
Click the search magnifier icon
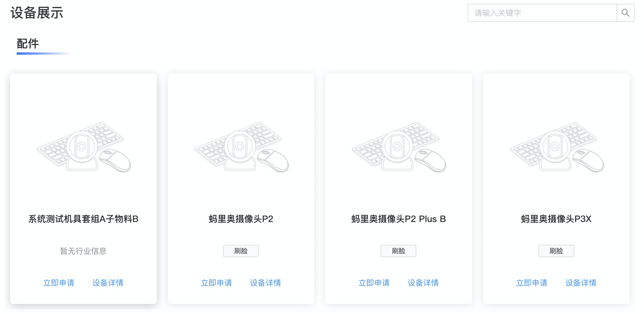point(625,13)
